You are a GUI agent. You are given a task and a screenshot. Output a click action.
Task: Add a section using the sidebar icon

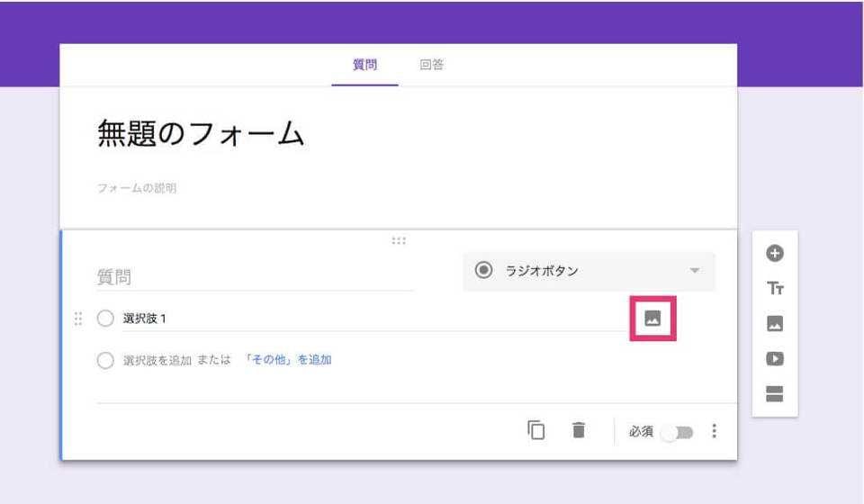click(x=774, y=393)
